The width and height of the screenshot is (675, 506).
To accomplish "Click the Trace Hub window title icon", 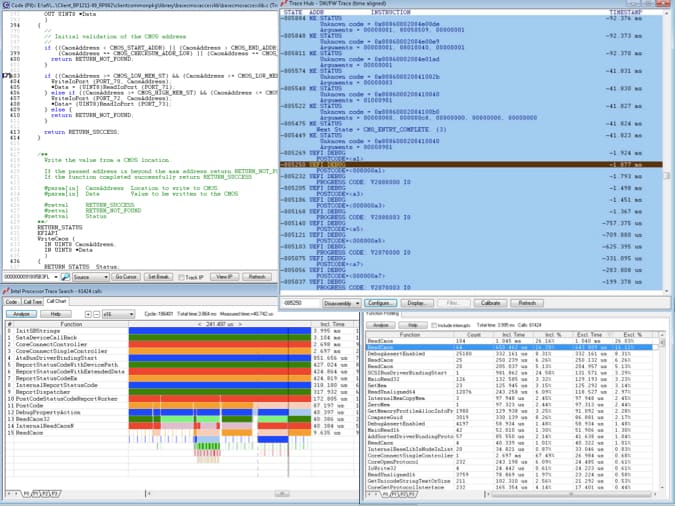I will pos(284,3).
